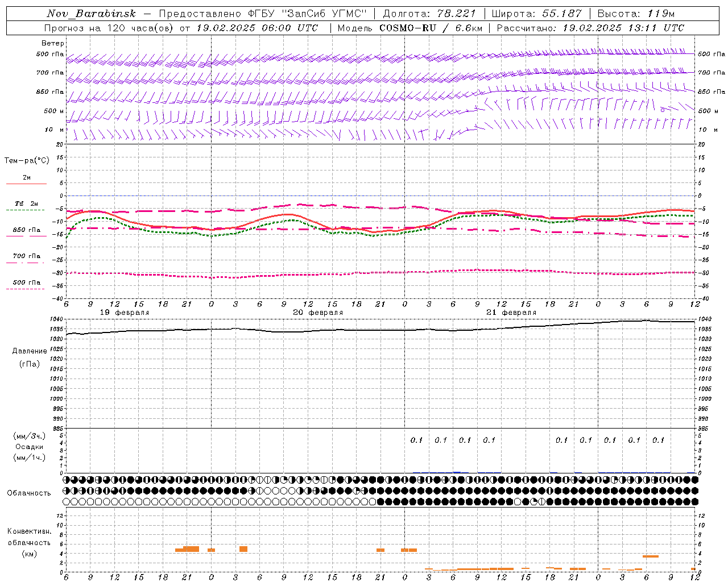Click the 700 гПа temperature legend entry
The height and width of the screenshot is (582, 728).
click(x=27, y=256)
